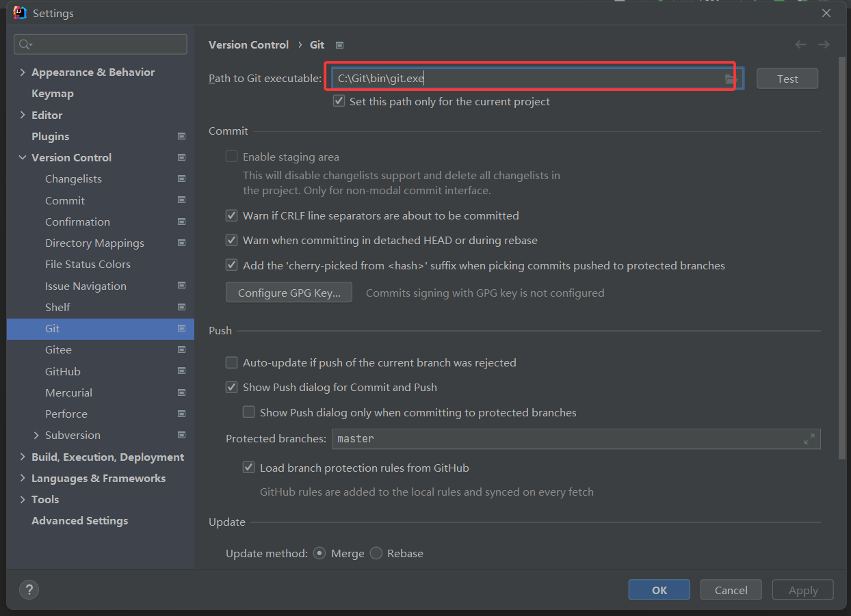Screen dimensions: 851x616
Task: Toggle 'Set this path only for the current project'
Action: click(339, 101)
